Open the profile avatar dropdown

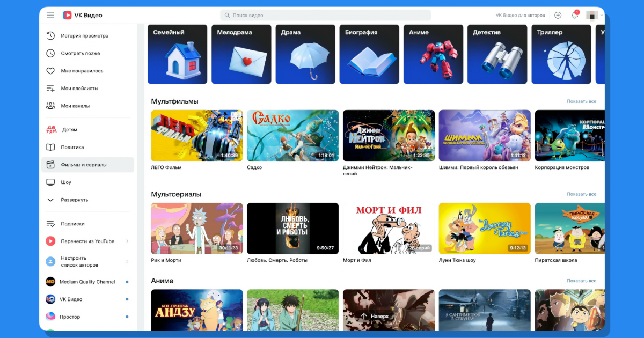click(x=594, y=16)
